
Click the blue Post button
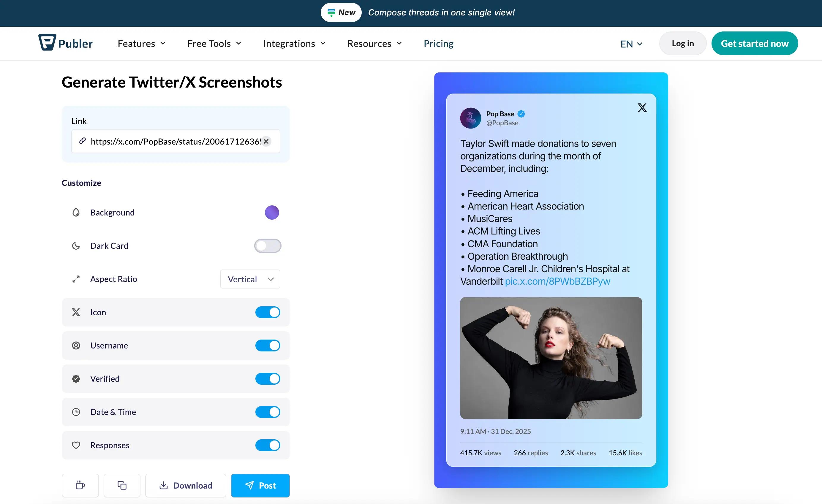tap(260, 485)
